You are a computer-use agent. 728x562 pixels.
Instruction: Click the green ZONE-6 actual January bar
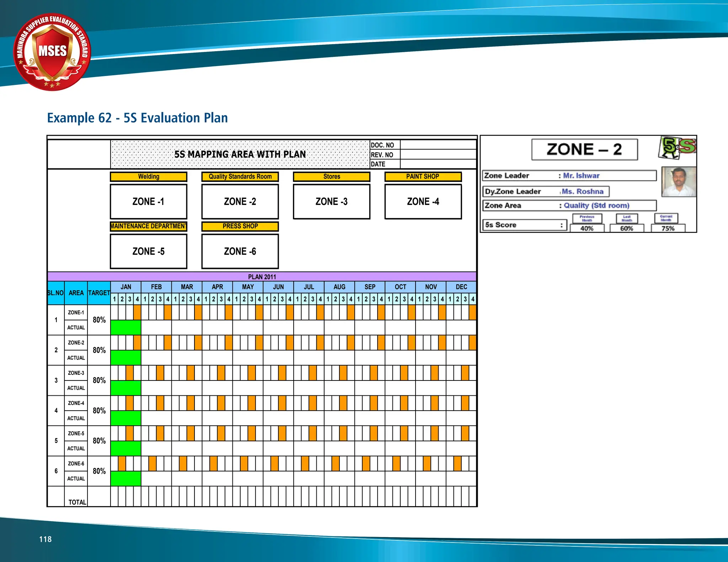126,479
